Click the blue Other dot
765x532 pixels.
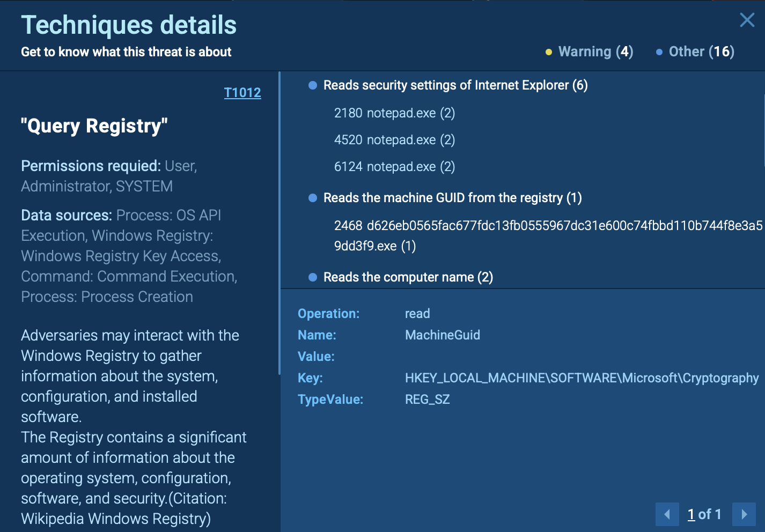point(659,52)
